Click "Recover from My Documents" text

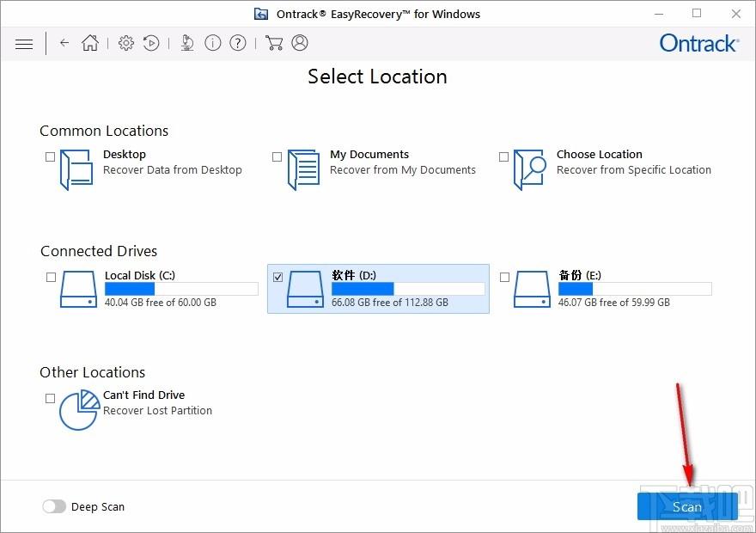click(403, 170)
